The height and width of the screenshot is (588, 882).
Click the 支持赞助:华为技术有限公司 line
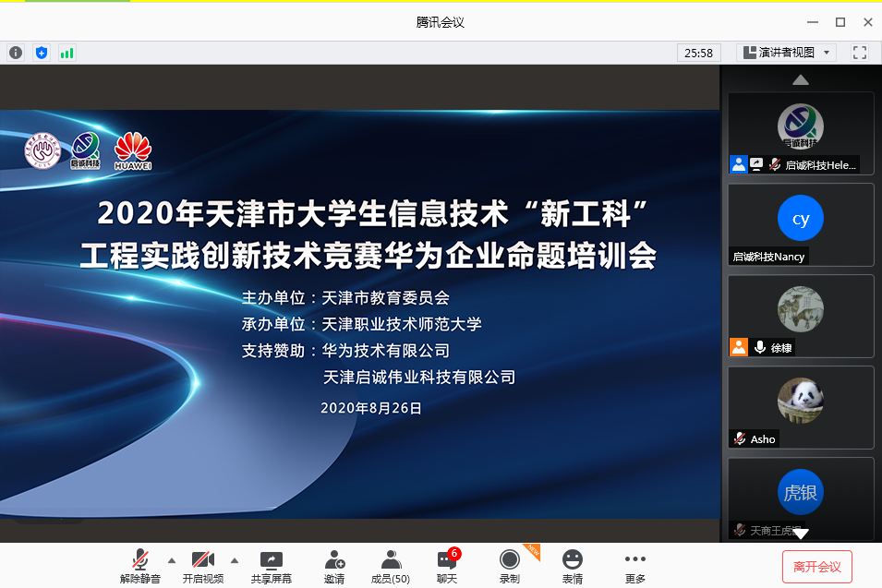(x=346, y=350)
